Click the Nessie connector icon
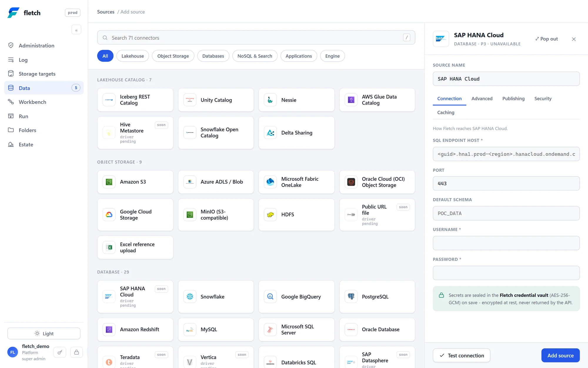The height and width of the screenshot is (368, 588). point(270,100)
